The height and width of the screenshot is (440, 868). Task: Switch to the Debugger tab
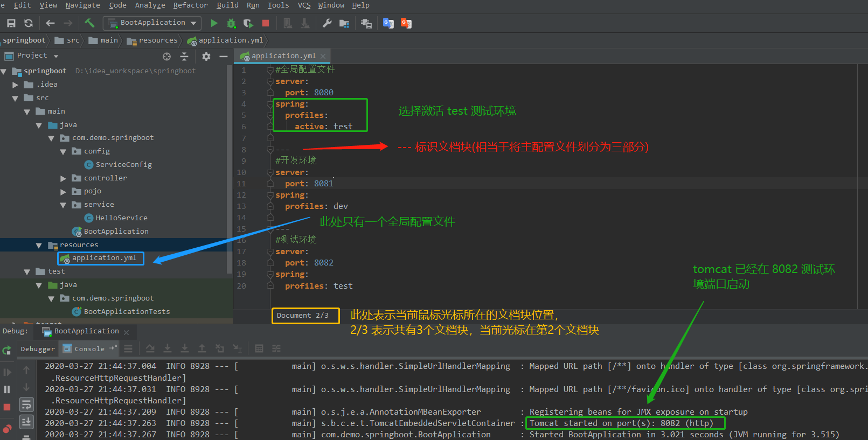point(38,349)
